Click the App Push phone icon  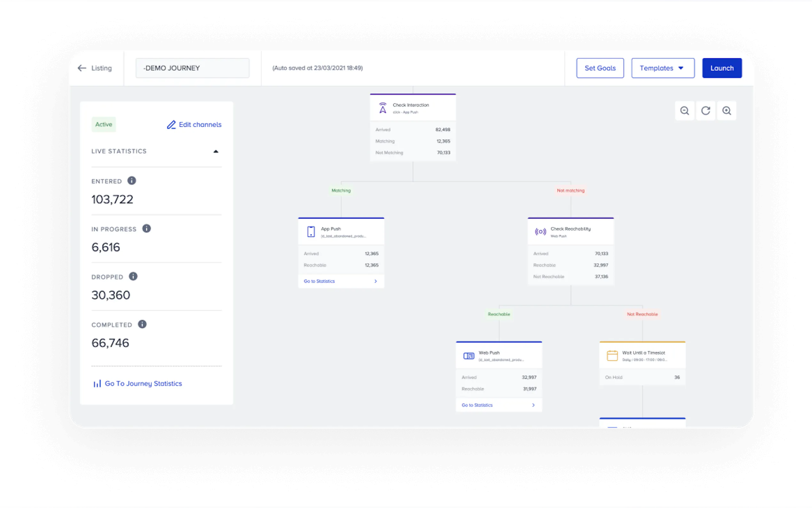click(311, 232)
